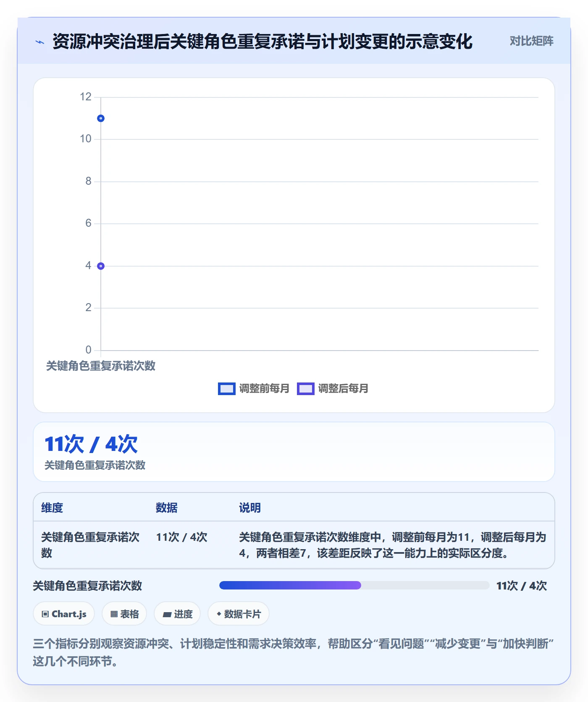
Task: Select the 进度 chip
Action: click(x=177, y=614)
